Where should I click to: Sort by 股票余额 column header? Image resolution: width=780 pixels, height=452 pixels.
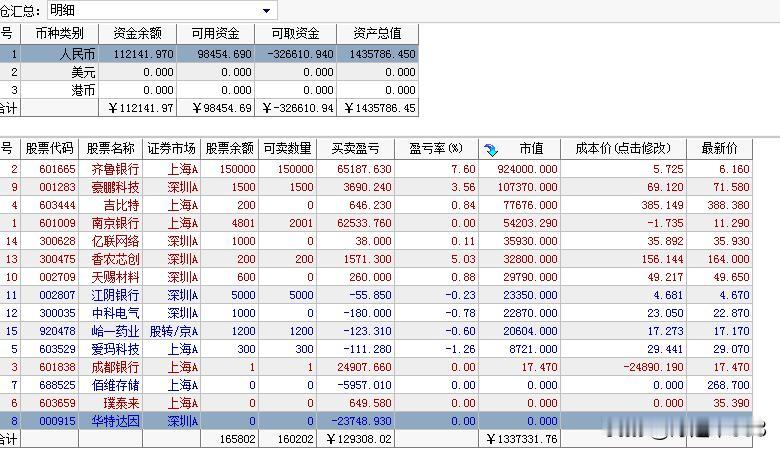tap(229, 149)
